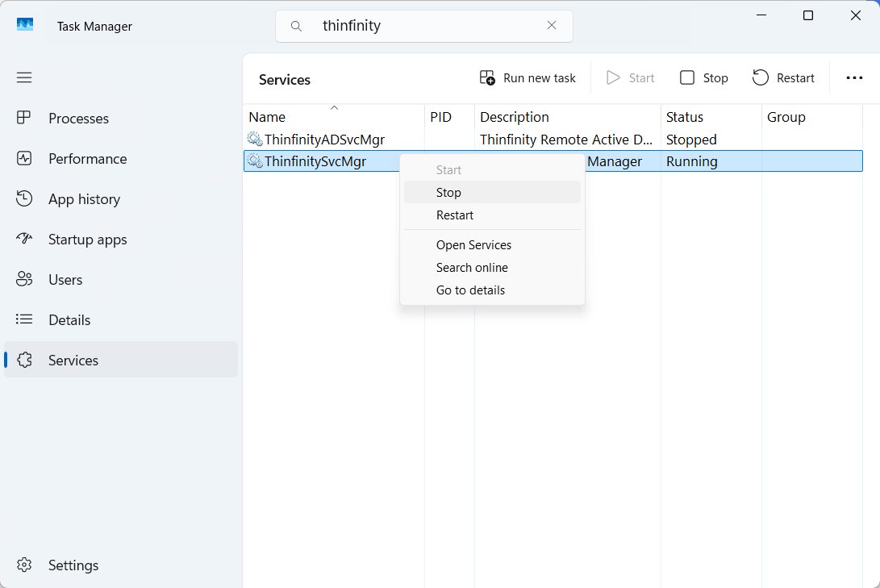This screenshot has width=880, height=588.
Task: Click Run new task in toolbar
Action: click(528, 78)
